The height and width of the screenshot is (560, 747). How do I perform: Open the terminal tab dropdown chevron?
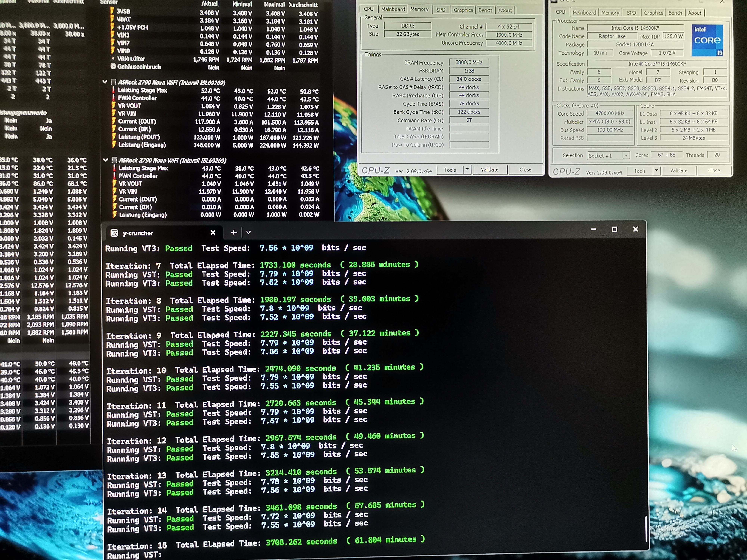point(249,232)
